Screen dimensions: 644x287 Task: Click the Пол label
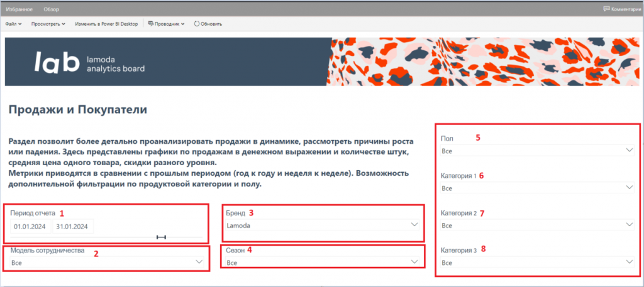[447, 139]
